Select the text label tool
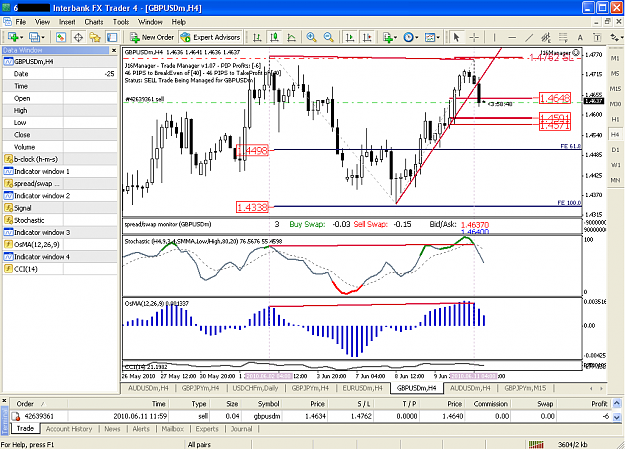 click(x=597, y=37)
